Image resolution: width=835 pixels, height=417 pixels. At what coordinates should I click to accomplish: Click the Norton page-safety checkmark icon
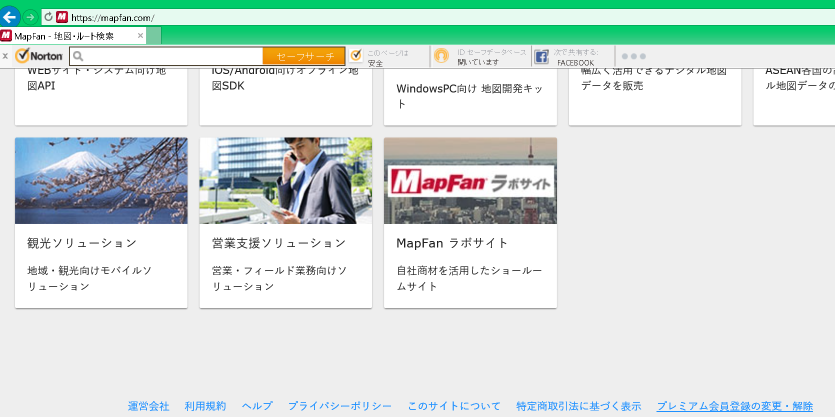[x=356, y=55]
